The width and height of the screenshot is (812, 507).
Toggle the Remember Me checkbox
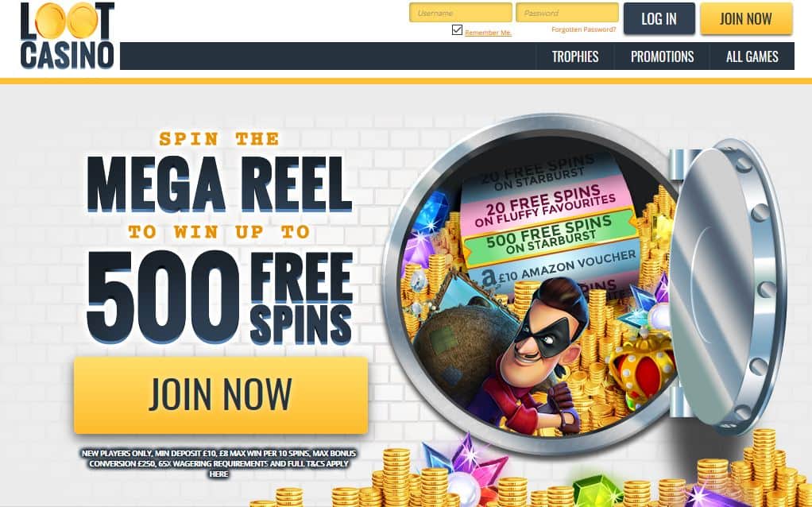(457, 29)
